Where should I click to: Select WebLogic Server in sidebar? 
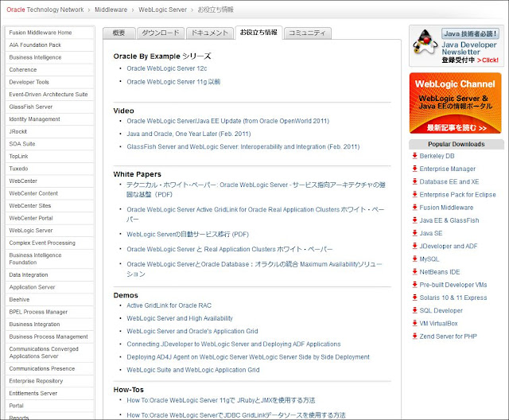(x=49, y=231)
